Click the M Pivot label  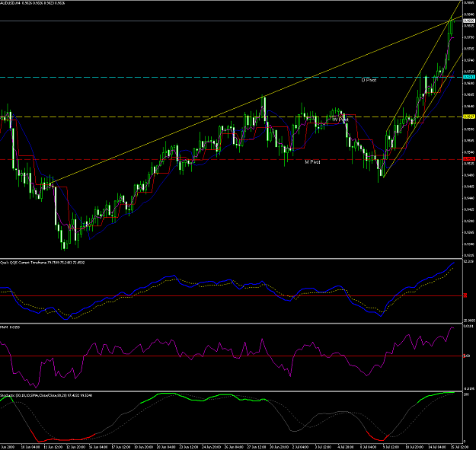[312, 162]
